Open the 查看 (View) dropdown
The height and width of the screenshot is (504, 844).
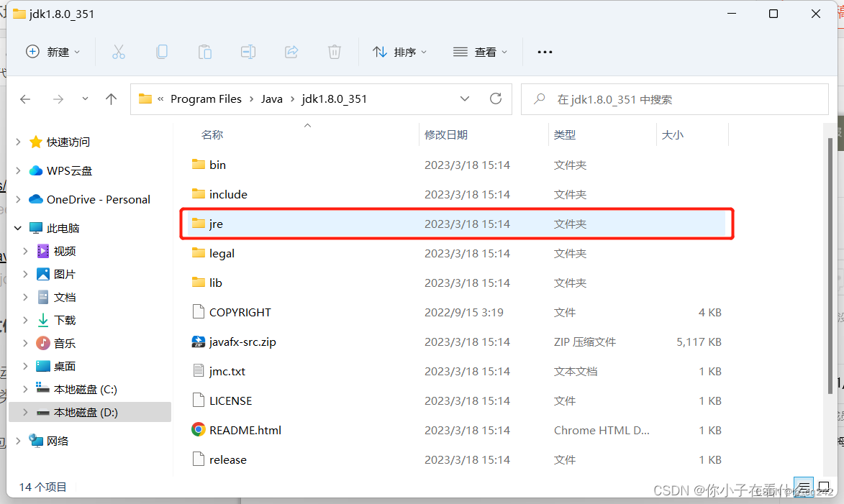coord(480,52)
